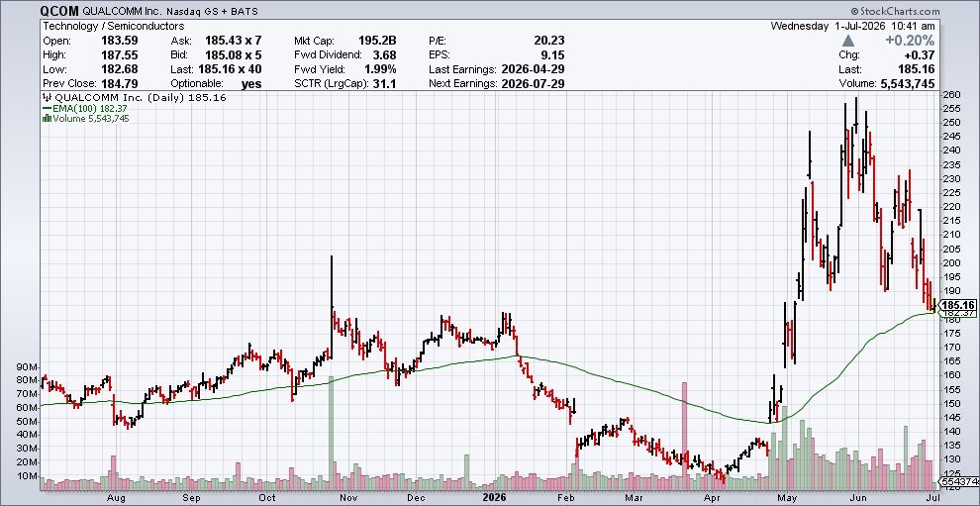This screenshot has width=980, height=506.
Task: Click the tall green volume spike in late October
Action: coord(332,432)
